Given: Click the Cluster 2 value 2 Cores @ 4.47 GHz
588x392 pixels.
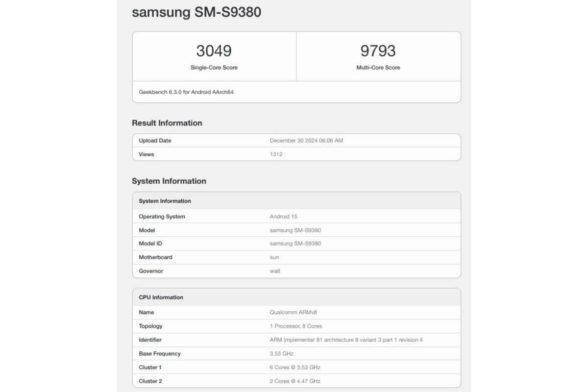Looking at the screenshot, I should pos(295,381).
